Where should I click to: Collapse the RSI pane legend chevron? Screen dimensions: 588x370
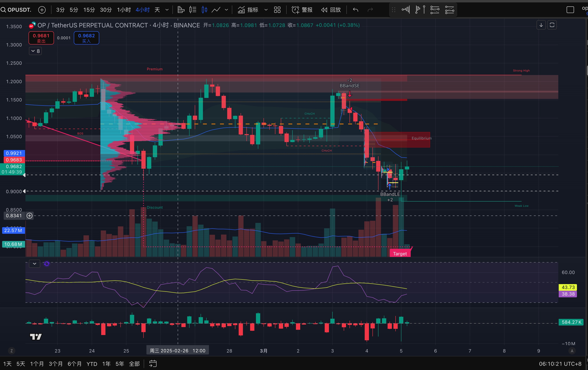[34, 264]
